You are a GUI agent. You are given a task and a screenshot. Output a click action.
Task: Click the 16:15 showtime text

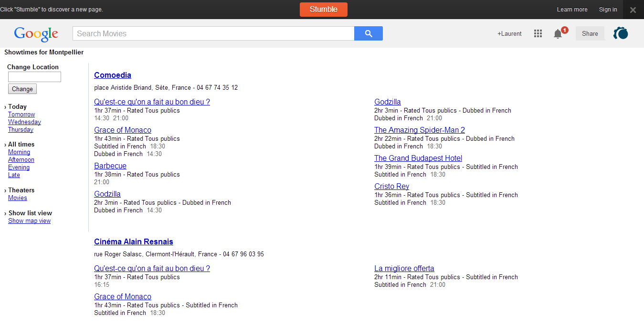(x=102, y=285)
